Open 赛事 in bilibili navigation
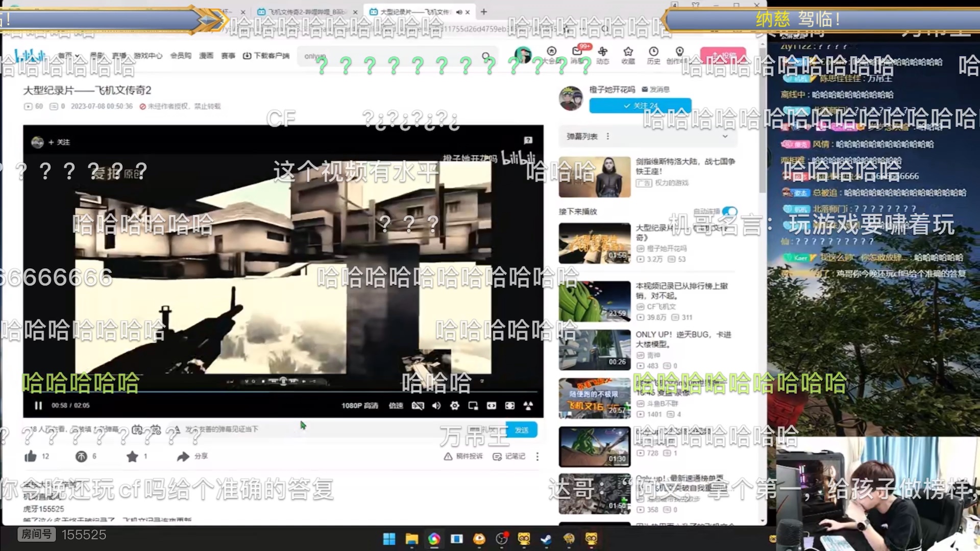Viewport: 980px width, 551px height. point(228,56)
